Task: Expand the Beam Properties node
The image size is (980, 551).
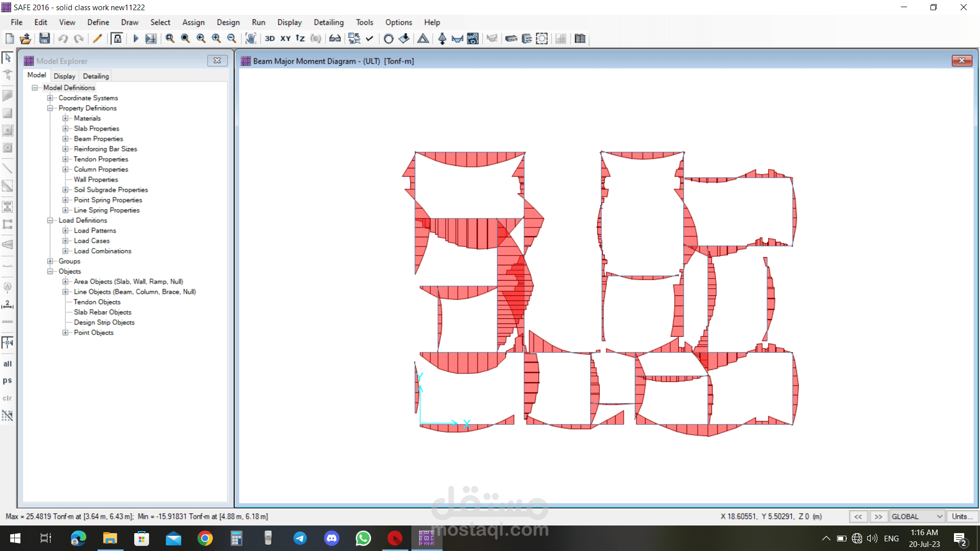Action: [65, 139]
